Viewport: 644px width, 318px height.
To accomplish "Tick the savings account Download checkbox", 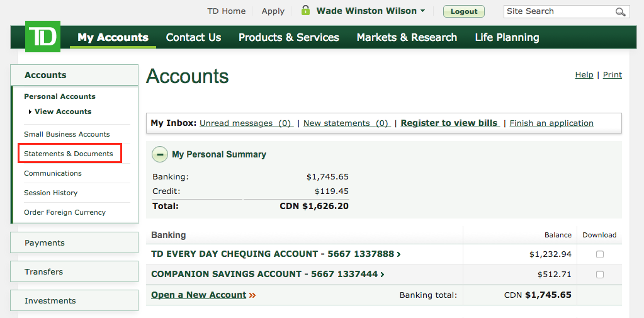I will tap(600, 274).
